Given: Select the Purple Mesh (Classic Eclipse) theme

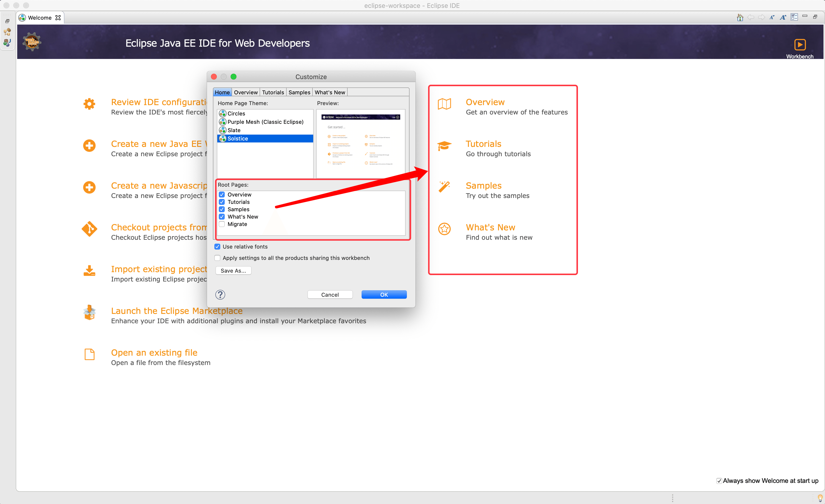Looking at the screenshot, I should pyautogui.click(x=265, y=122).
